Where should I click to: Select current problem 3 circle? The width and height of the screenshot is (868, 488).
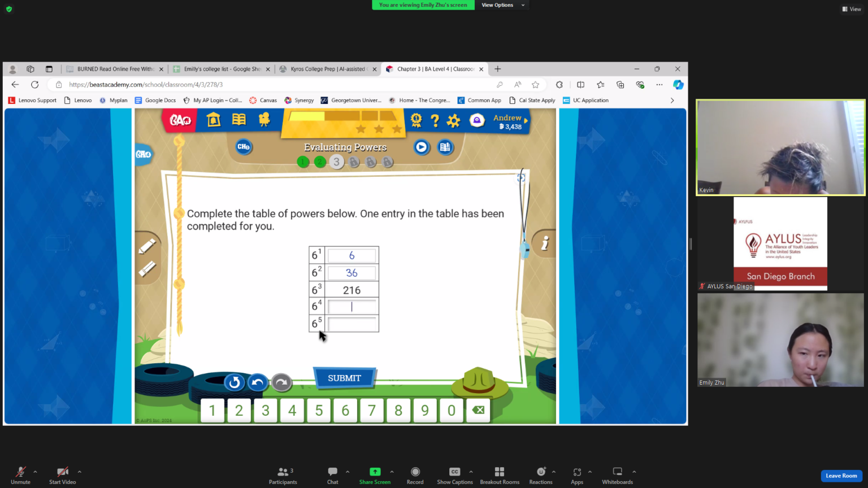click(x=337, y=162)
